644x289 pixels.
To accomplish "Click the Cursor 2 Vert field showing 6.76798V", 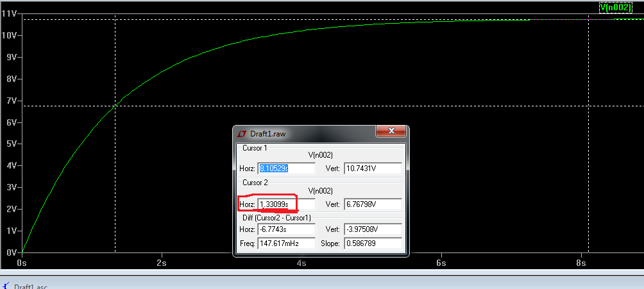I will (x=373, y=204).
